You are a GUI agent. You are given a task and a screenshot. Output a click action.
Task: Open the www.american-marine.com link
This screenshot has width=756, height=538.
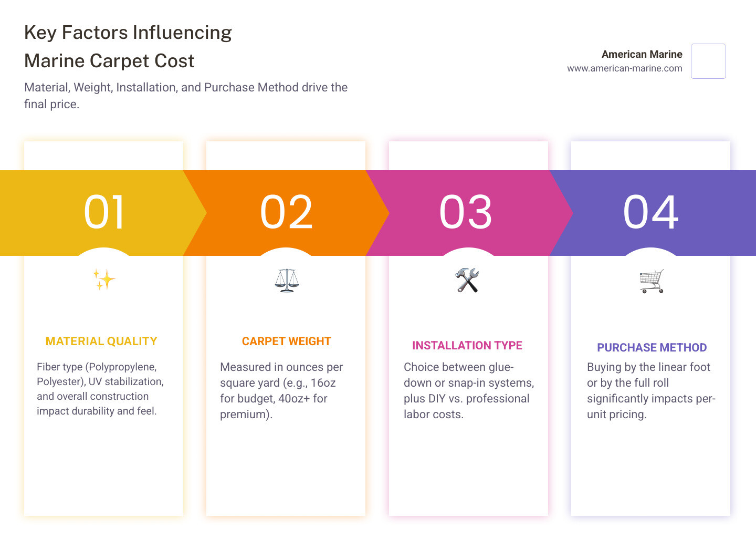tap(624, 68)
